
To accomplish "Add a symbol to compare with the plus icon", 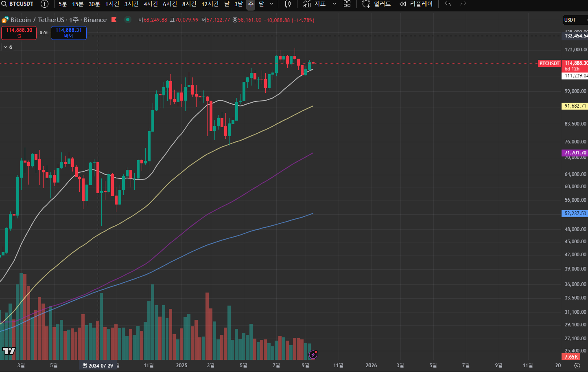I will click(45, 4).
